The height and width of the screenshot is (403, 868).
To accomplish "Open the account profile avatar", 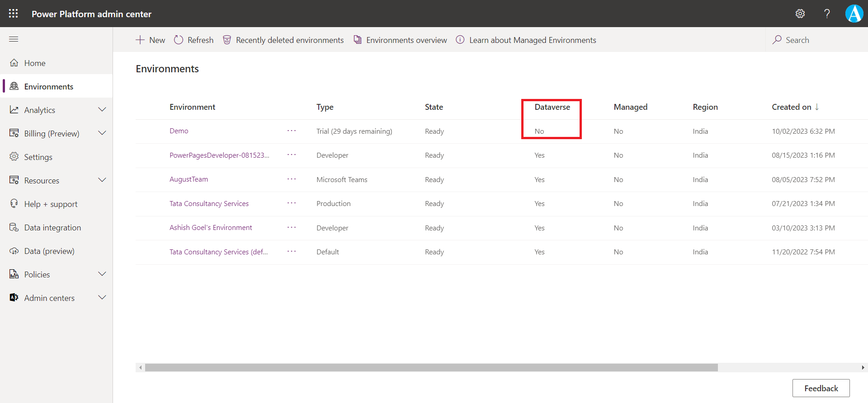I will click(854, 14).
